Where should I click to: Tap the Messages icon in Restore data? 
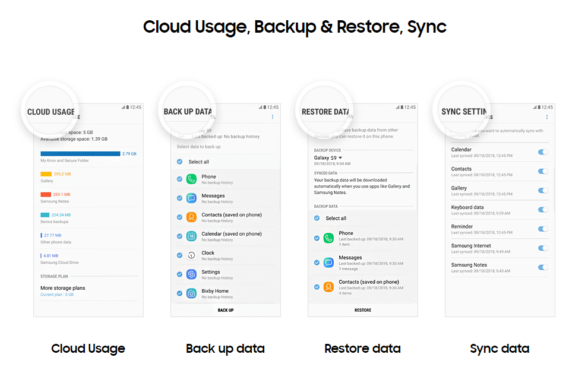328,263
